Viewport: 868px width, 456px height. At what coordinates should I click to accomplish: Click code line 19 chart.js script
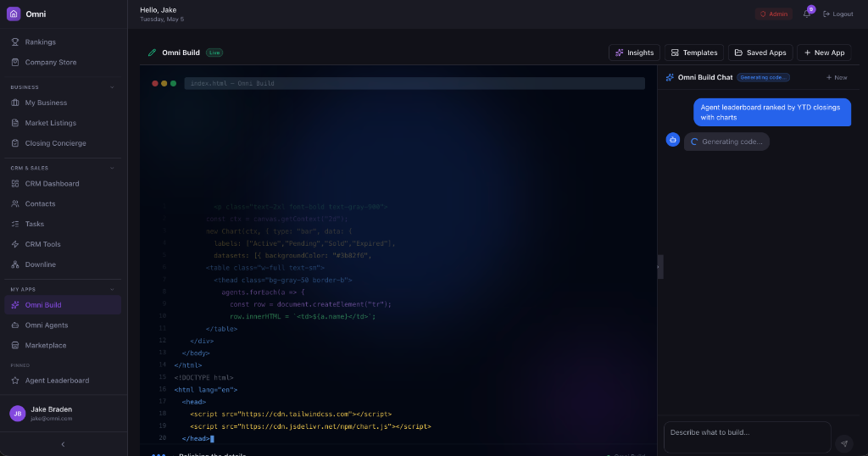click(x=310, y=426)
